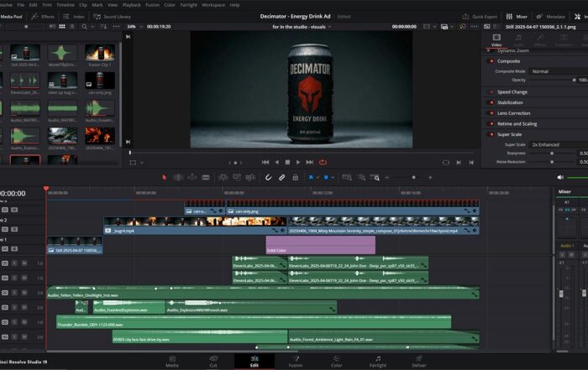
Task: Switch to the Fusion page
Action: coord(296,362)
